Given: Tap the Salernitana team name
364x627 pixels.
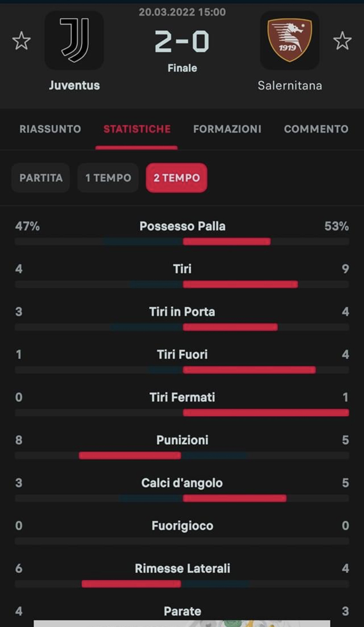Looking at the screenshot, I should 290,85.
